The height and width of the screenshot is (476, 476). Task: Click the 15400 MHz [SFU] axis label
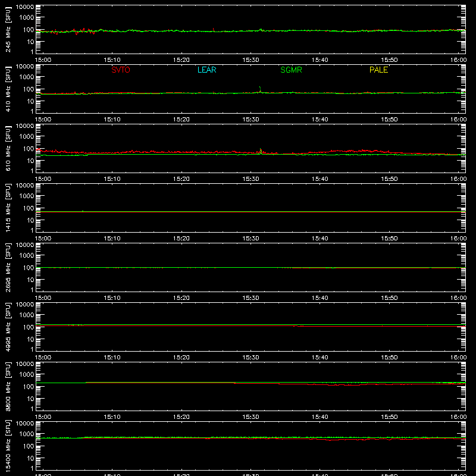[8, 446]
